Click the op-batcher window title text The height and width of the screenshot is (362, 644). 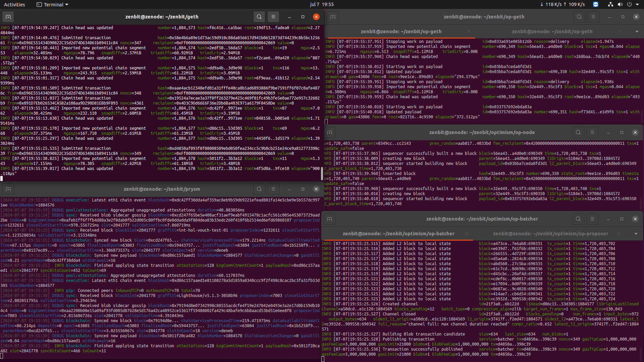tap(482, 219)
